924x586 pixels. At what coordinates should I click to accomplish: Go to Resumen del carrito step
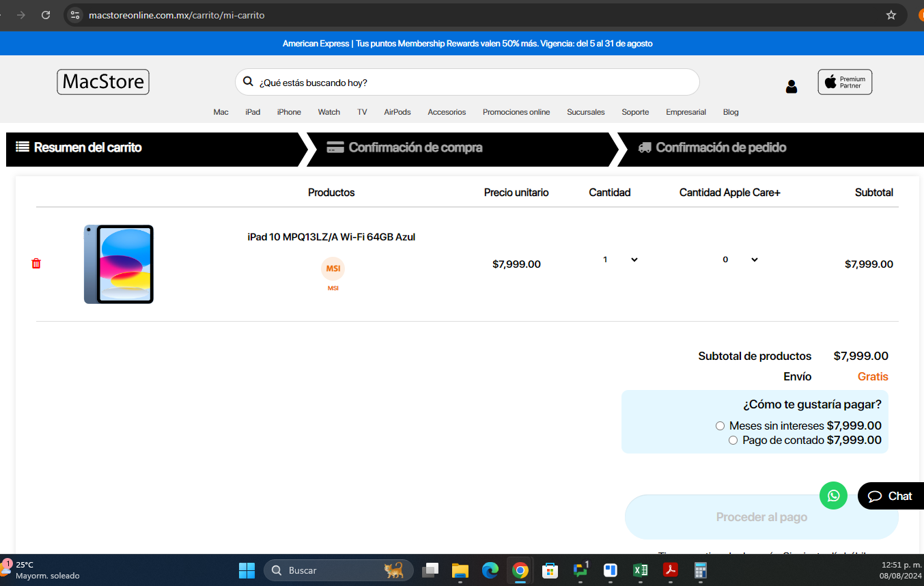click(79, 148)
